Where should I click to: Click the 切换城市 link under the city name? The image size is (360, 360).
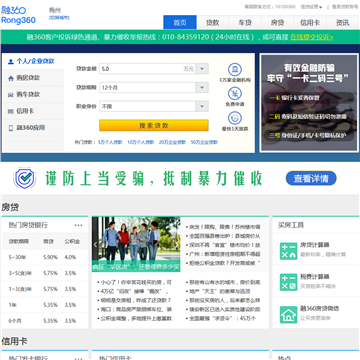(x=59, y=18)
